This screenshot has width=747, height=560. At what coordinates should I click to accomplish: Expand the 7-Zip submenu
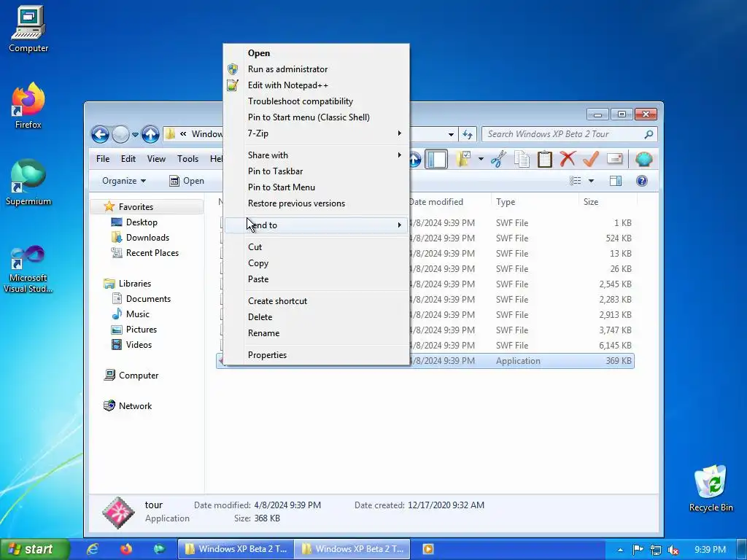point(317,133)
